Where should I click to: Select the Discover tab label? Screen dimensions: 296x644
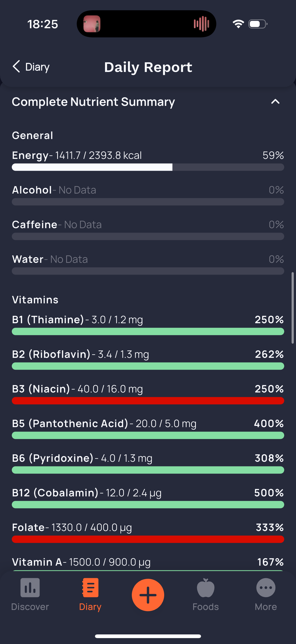click(30, 607)
